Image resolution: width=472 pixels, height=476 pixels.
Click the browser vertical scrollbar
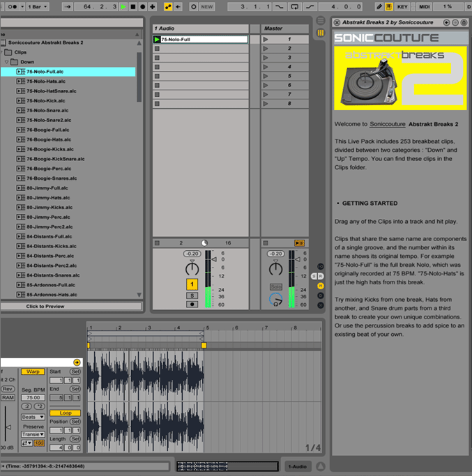[x=139, y=77]
